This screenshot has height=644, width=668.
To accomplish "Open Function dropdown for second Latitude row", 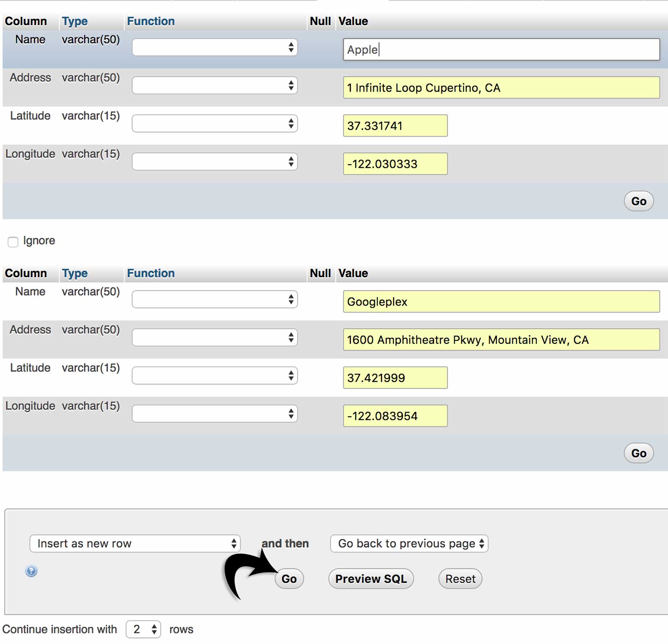I will pyautogui.click(x=215, y=376).
